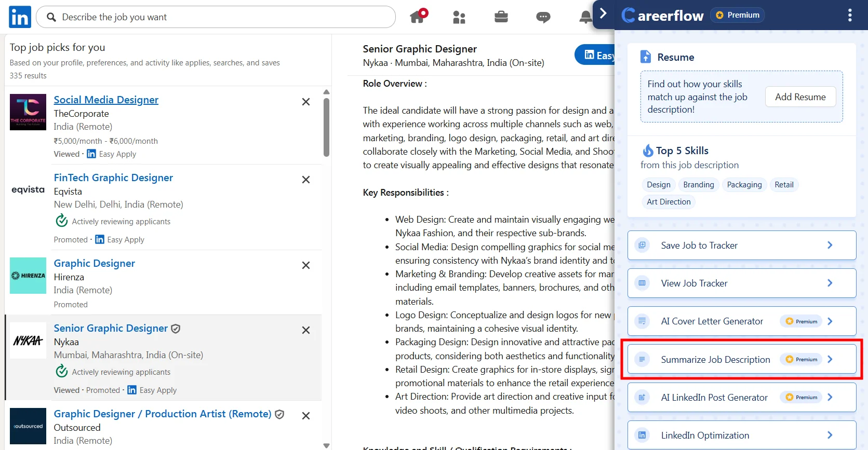Click the Nykaa company logo

click(28, 340)
